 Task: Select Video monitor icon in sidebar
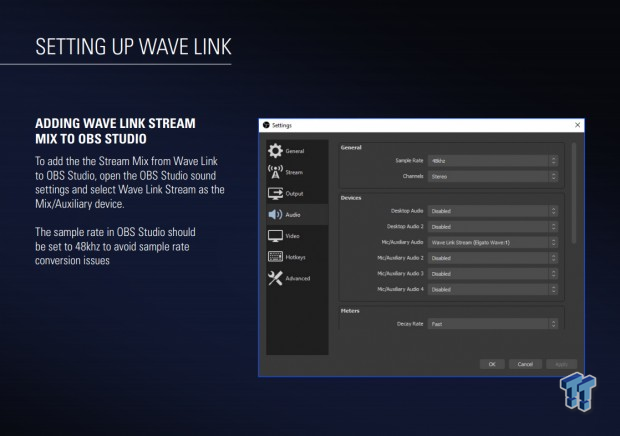(275, 236)
